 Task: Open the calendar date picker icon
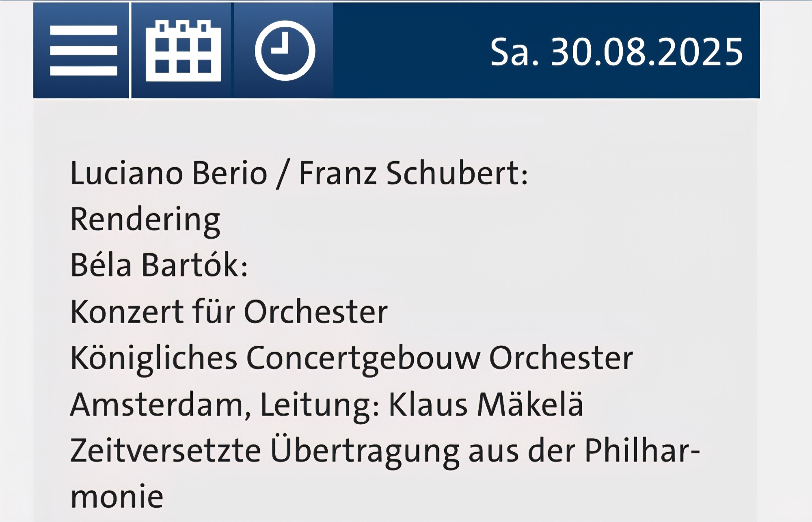[183, 51]
